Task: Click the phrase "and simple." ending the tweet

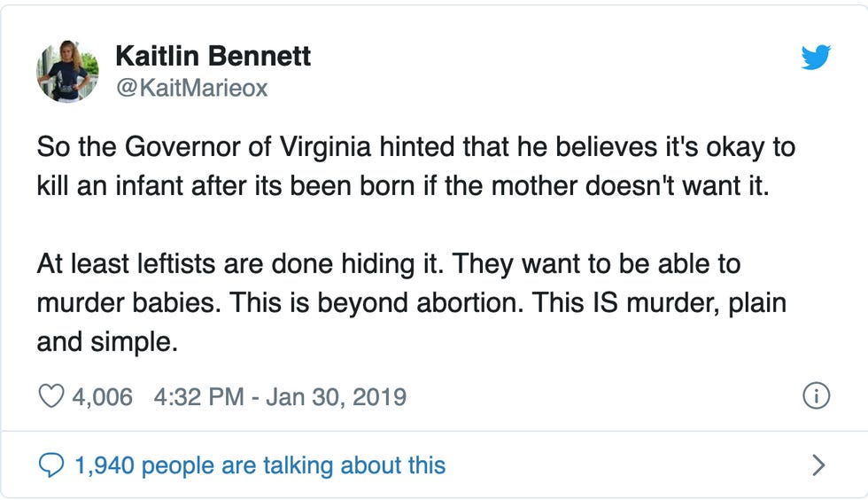Action: pos(107,341)
